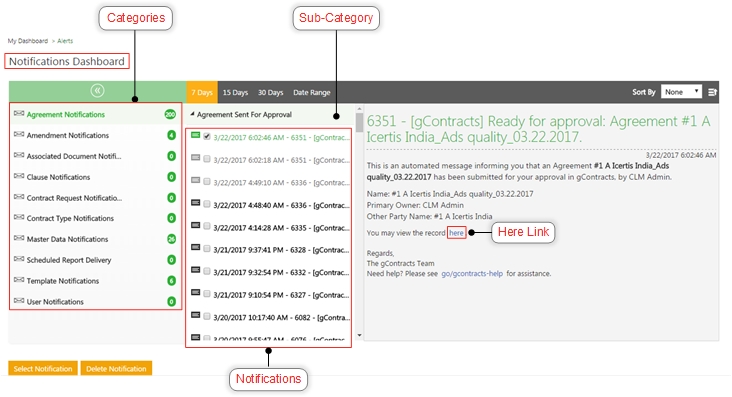The image size is (732, 397).
Task: Open the Date Range tab
Action: pos(312,92)
